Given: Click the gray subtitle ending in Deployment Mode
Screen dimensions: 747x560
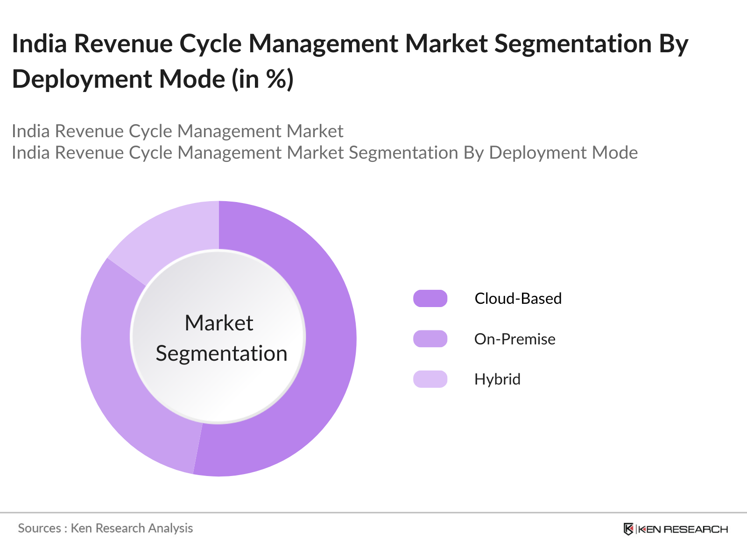Looking at the screenshot, I should click(324, 153).
